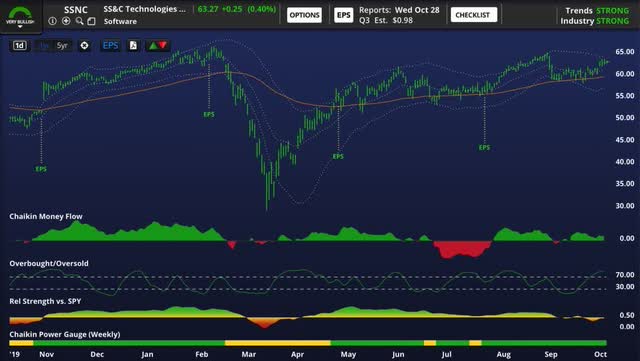Click the notes page icon beside search
This screenshot has width=640, height=361.
[x=91, y=21]
